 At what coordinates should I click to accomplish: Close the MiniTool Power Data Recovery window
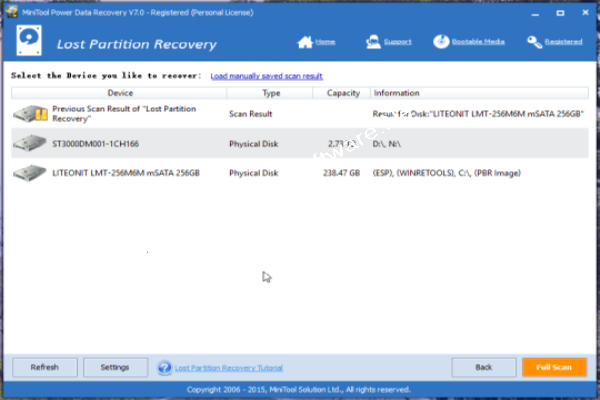pyautogui.click(x=585, y=12)
